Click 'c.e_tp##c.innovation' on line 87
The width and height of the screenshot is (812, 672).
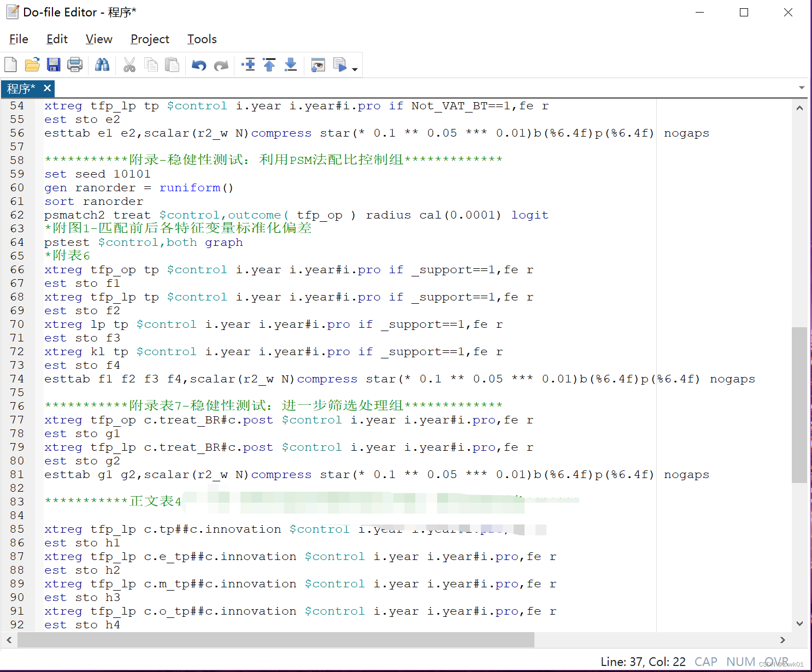pyautogui.click(x=220, y=556)
